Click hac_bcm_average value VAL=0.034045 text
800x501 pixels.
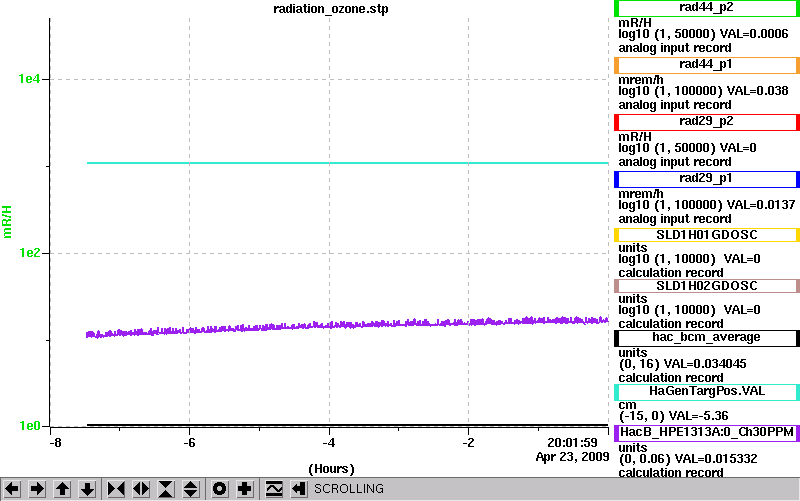(x=705, y=364)
